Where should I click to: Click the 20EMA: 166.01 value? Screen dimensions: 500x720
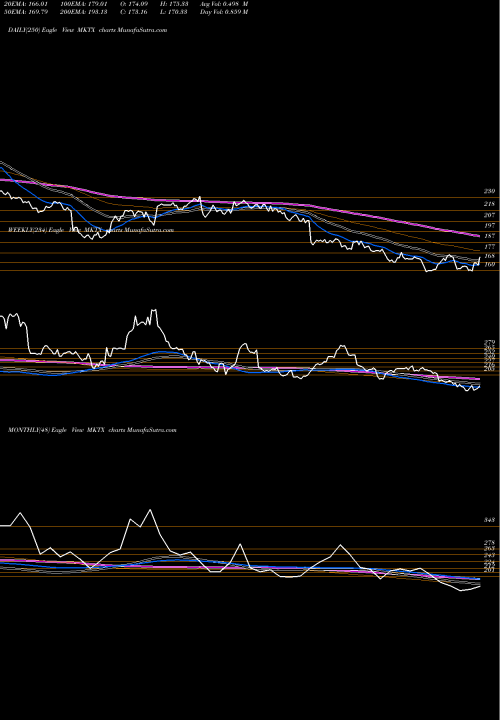25,4
